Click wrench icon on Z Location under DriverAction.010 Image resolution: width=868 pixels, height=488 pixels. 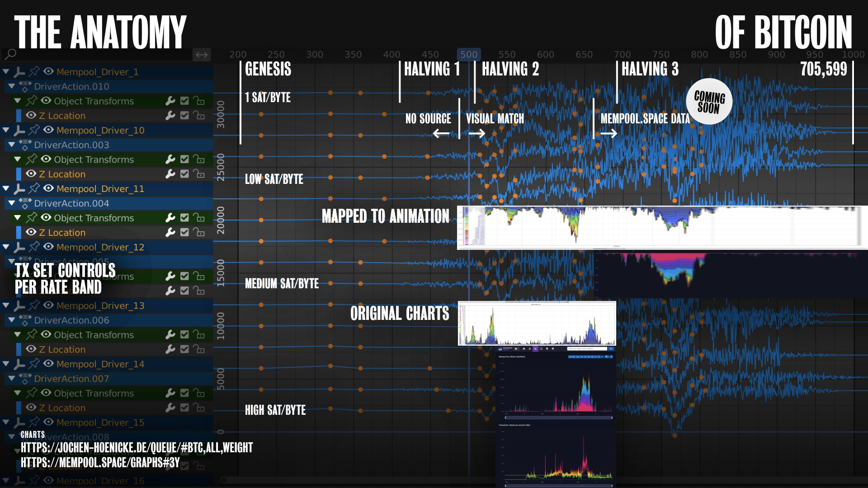click(x=170, y=116)
